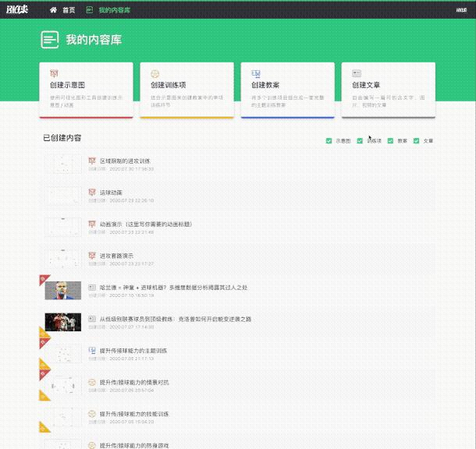Viewport: 476px width, 449px height.
Task: Click creation date under 区域限制的进攻训练
Action: pyautogui.click(x=121, y=169)
